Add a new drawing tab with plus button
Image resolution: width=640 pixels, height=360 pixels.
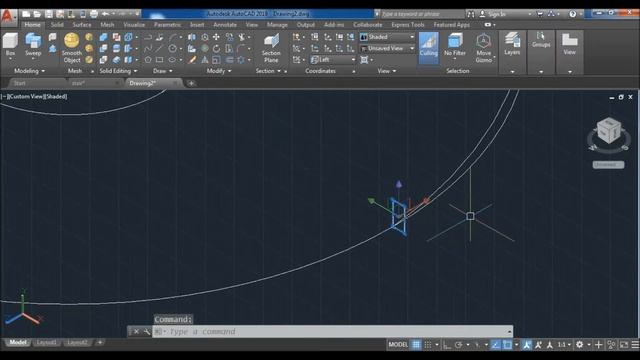tap(191, 83)
